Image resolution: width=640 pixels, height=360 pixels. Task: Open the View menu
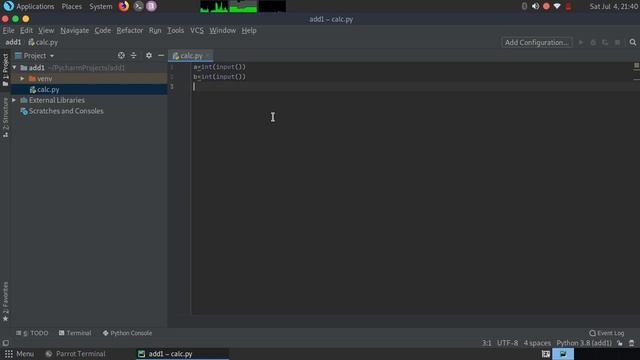(x=46, y=31)
